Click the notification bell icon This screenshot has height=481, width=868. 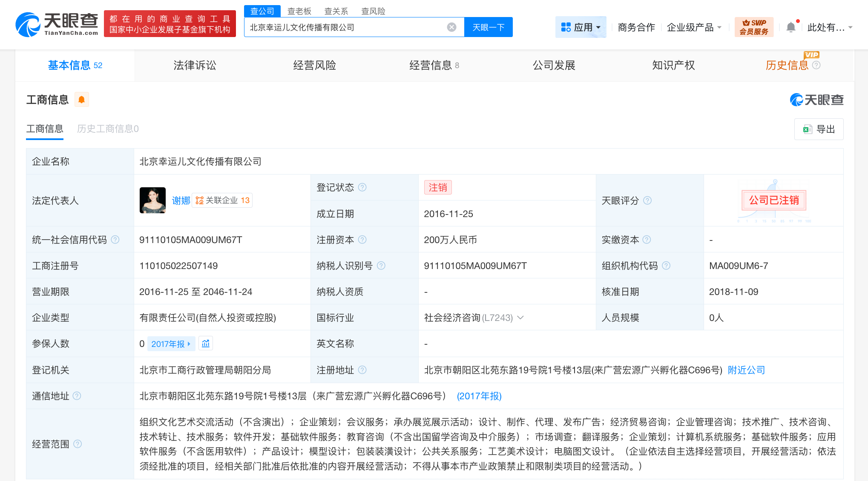click(791, 26)
